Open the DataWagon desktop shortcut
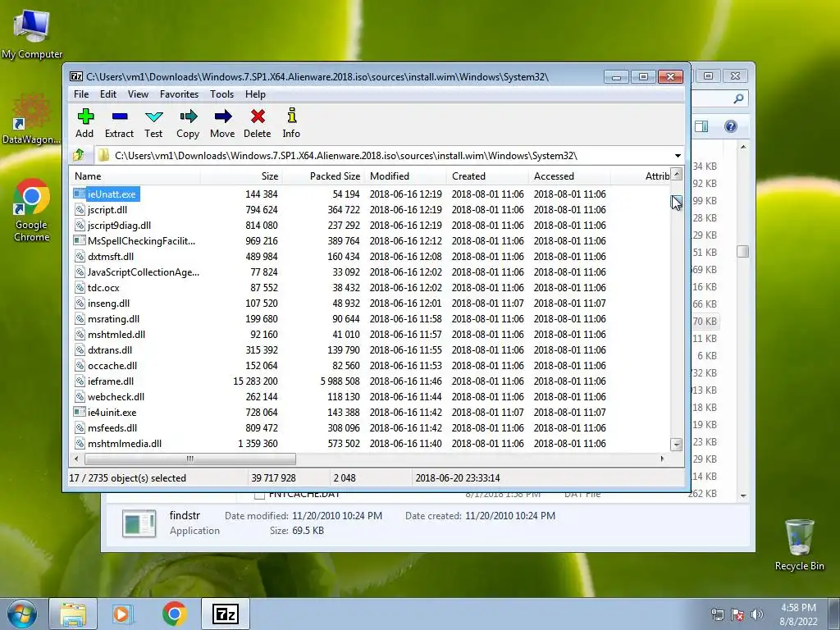The width and height of the screenshot is (840, 630). (x=31, y=119)
